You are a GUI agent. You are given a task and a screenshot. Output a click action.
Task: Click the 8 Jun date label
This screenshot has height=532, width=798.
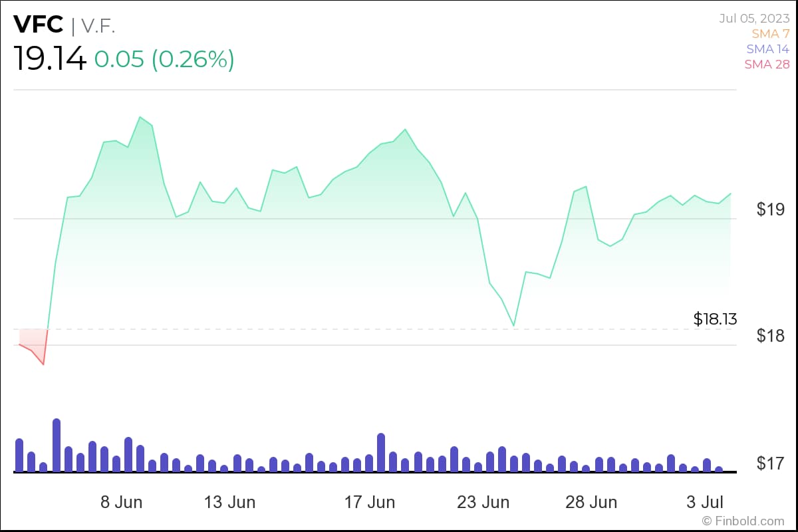(x=122, y=502)
